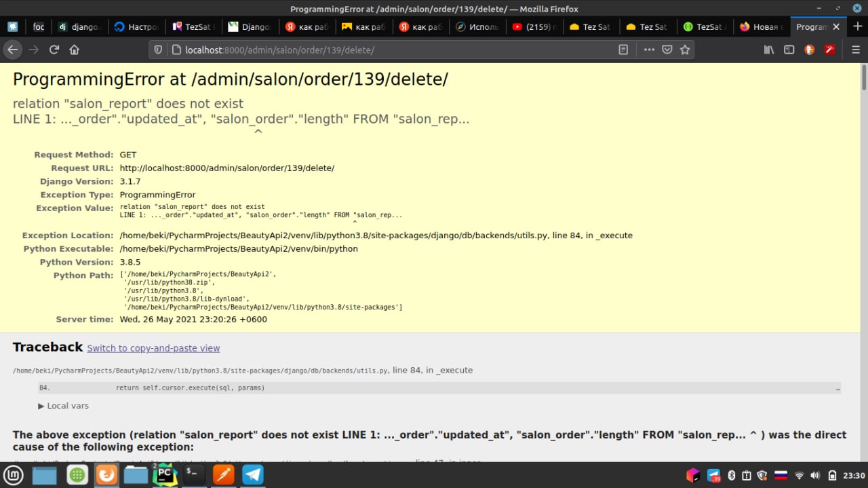Click the ProgrammingError page heading
Screen dimensions: 868x488
click(x=231, y=79)
